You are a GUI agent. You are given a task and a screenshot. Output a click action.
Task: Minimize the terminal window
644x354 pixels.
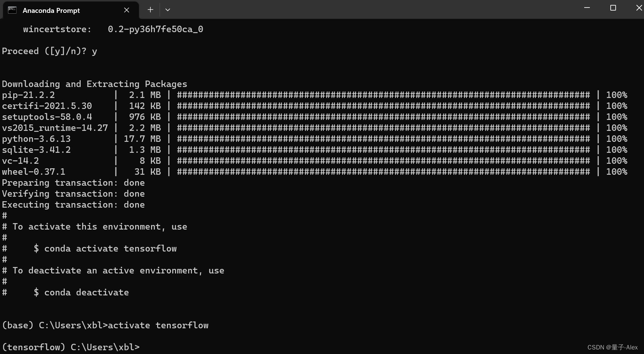pyautogui.click(x=586, y=7)
